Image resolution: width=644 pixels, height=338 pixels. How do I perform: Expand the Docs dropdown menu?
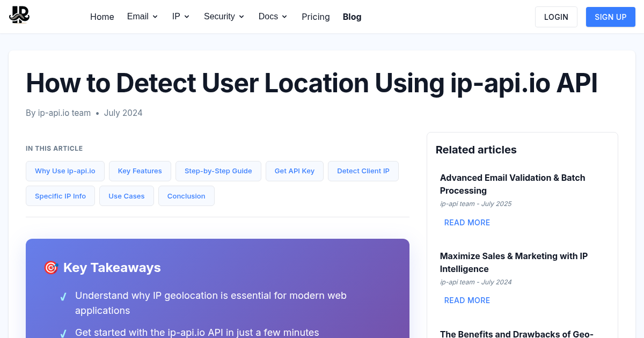273,17
